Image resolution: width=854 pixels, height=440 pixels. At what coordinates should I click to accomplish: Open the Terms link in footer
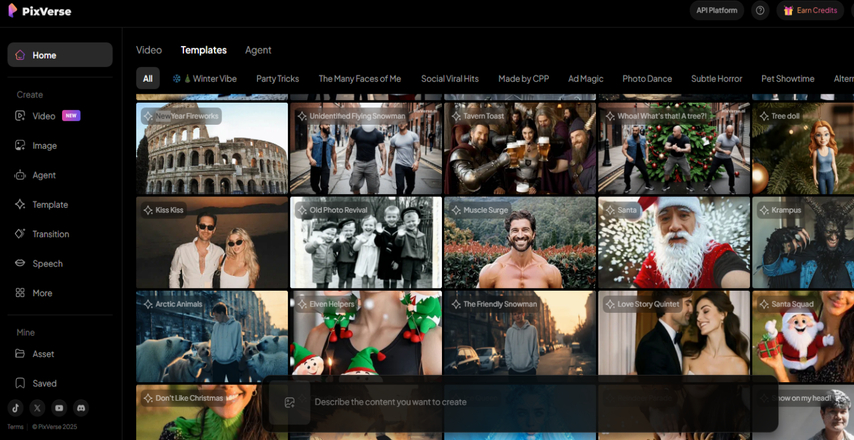(x=15, y=426)
